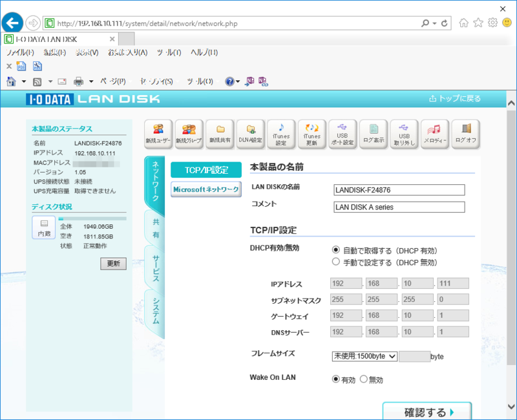Click the confirm button
Image resolution: width=517 pixels, height=420 pixels.
[427, 411]
